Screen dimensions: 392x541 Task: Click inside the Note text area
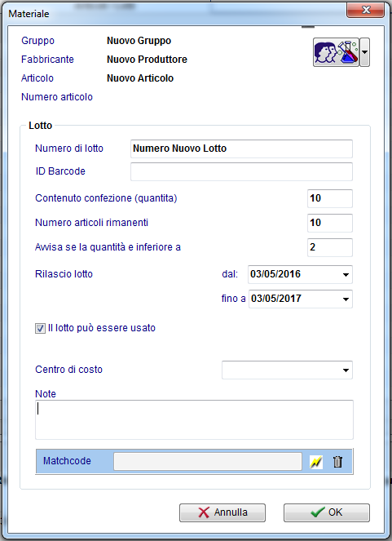click(194, 419)
